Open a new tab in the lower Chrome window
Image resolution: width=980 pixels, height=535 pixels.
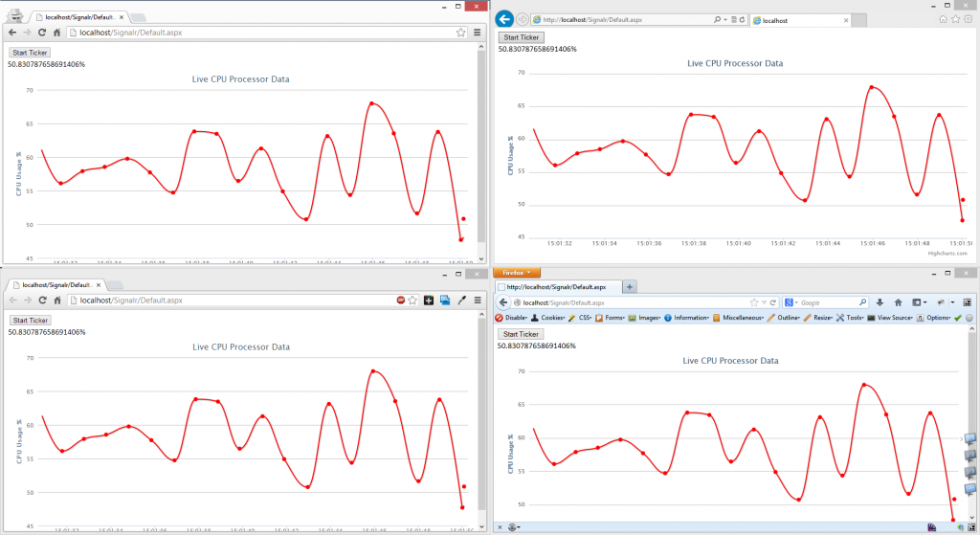(115, 285)
